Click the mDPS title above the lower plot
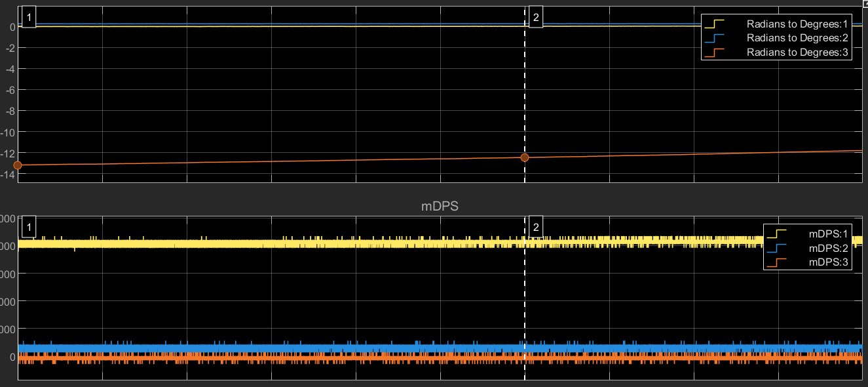 442,205
